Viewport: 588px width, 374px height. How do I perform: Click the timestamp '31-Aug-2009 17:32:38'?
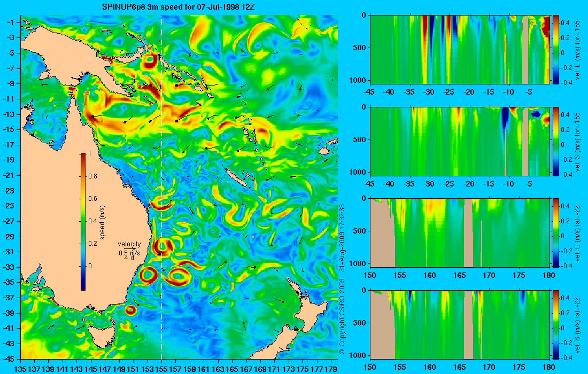tap(342, 238)
